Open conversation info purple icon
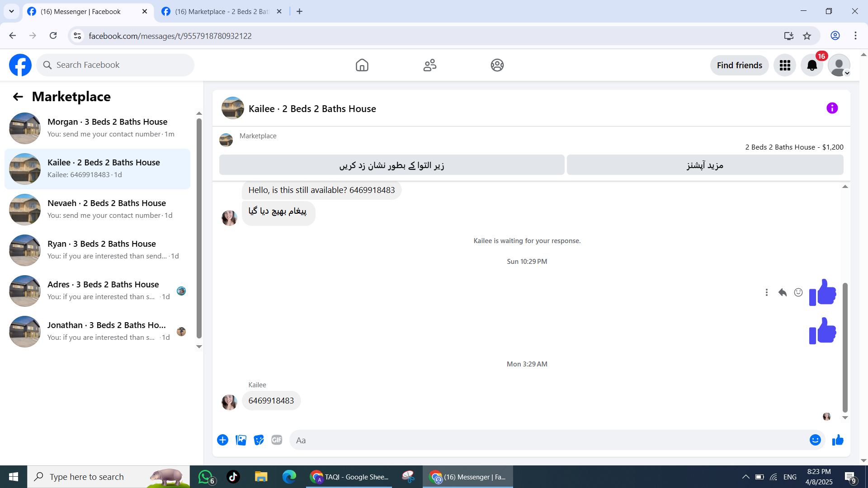This screenshot has width=868, height=488. [832, 108]
